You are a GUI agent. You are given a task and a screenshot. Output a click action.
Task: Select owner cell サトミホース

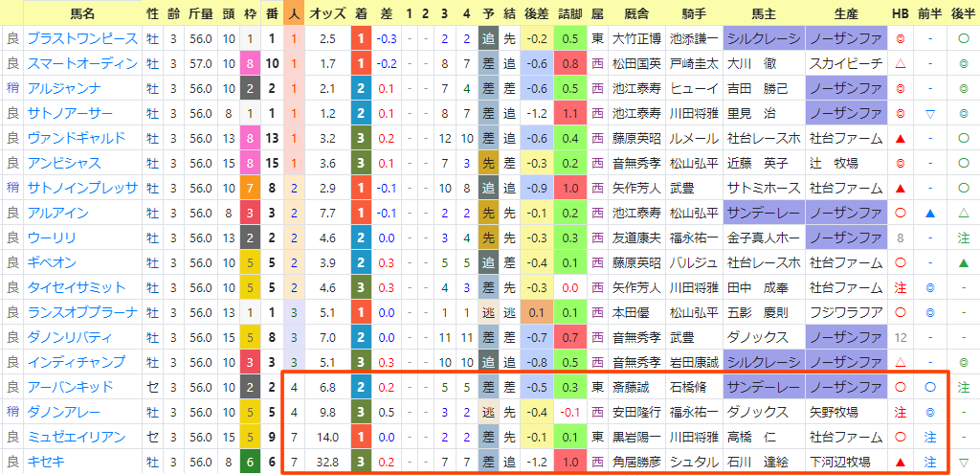[x=764, y=188]
